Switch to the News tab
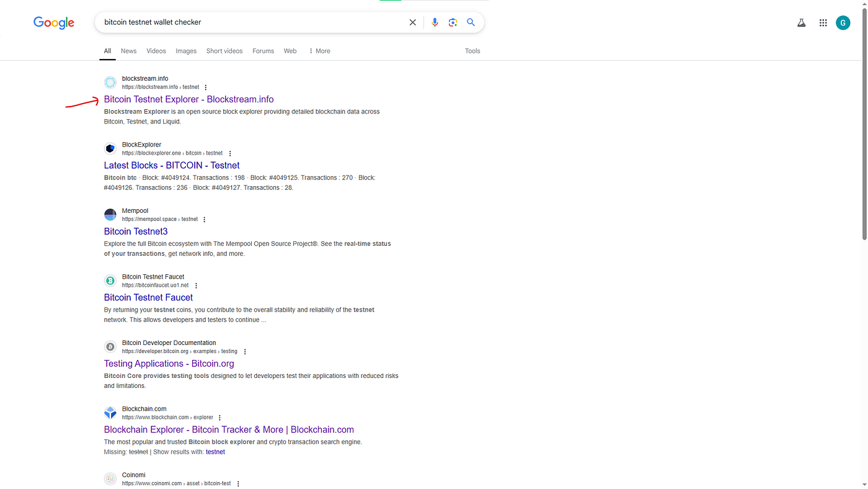Screen dimensions: 868x489 [129, 51]
